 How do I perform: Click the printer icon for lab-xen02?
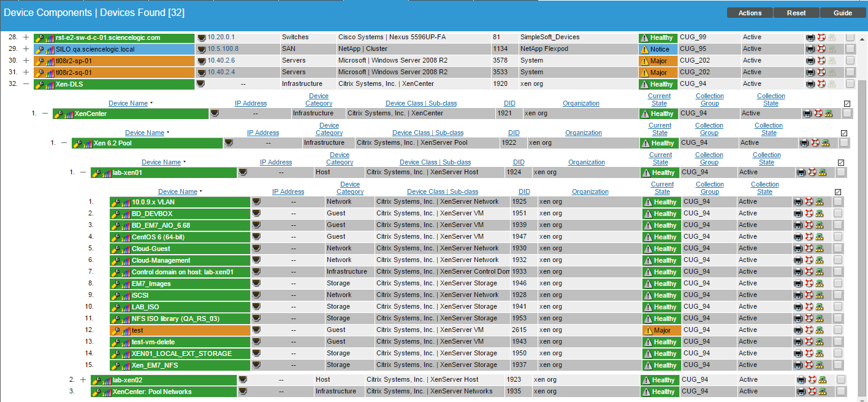point(801,380)
